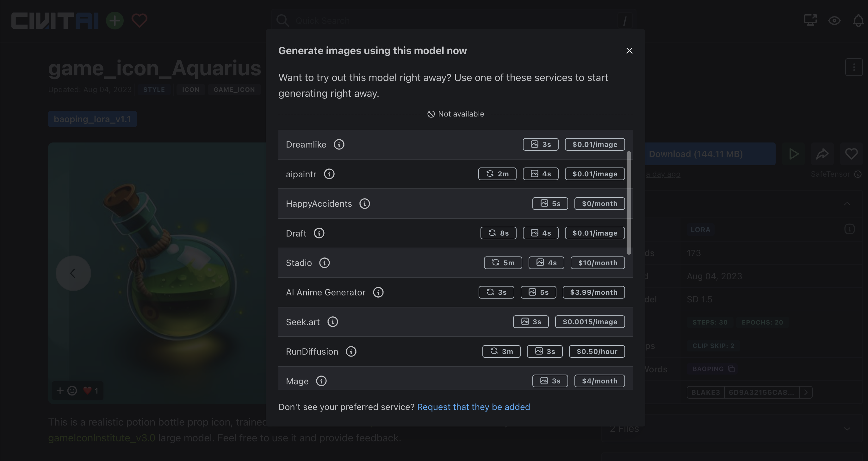
Task: Select the HappyAccidents service row
Action: point(455,204)
